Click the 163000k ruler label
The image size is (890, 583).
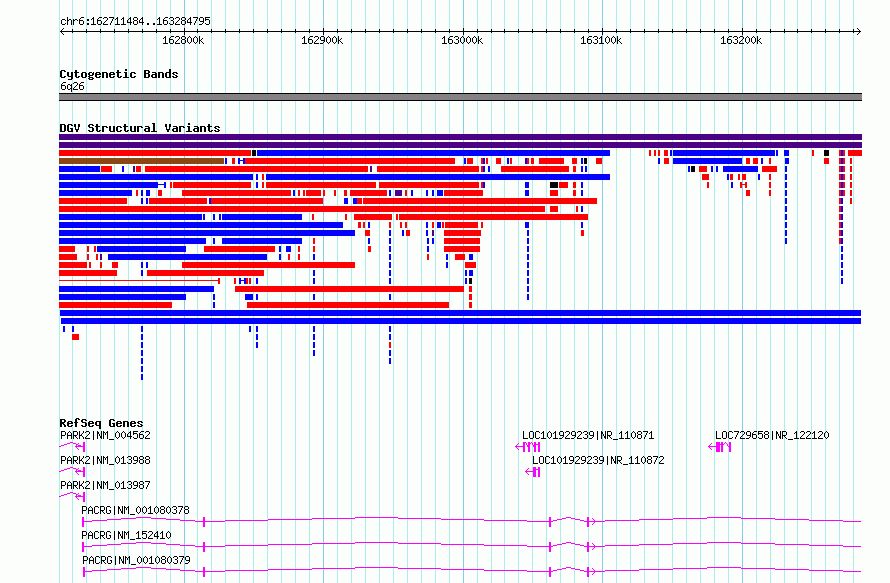(x=462, y=40)
